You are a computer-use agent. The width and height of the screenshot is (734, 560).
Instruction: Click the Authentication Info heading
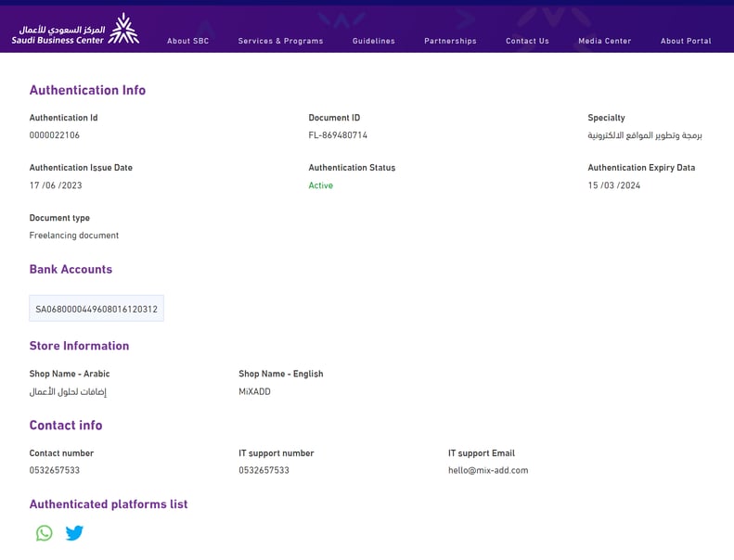coord(87,90)
